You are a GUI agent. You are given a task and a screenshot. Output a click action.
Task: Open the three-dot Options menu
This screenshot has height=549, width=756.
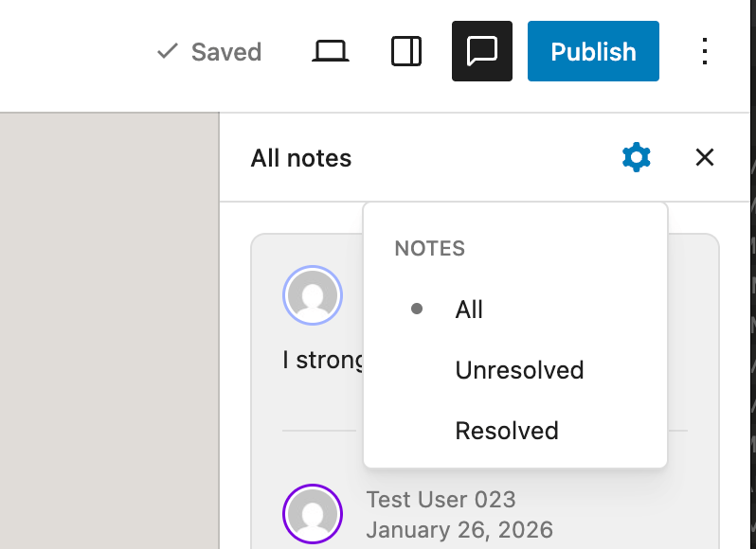(704, 51)
